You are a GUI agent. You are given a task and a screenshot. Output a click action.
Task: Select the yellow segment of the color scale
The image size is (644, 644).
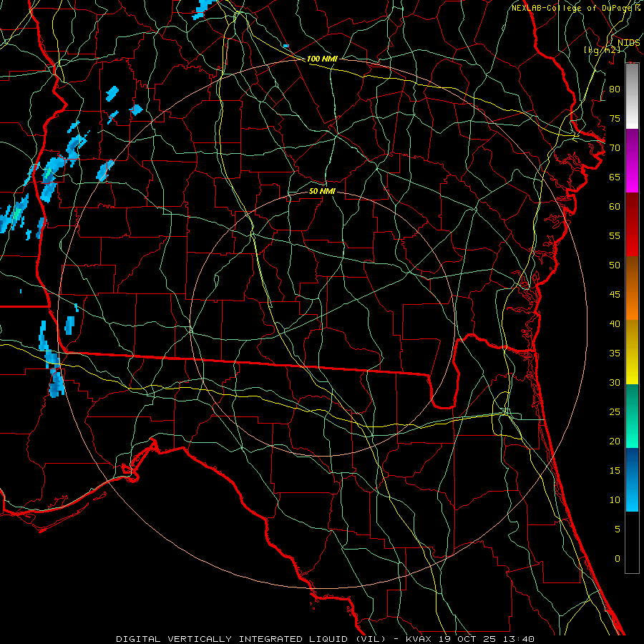point(632,352)
